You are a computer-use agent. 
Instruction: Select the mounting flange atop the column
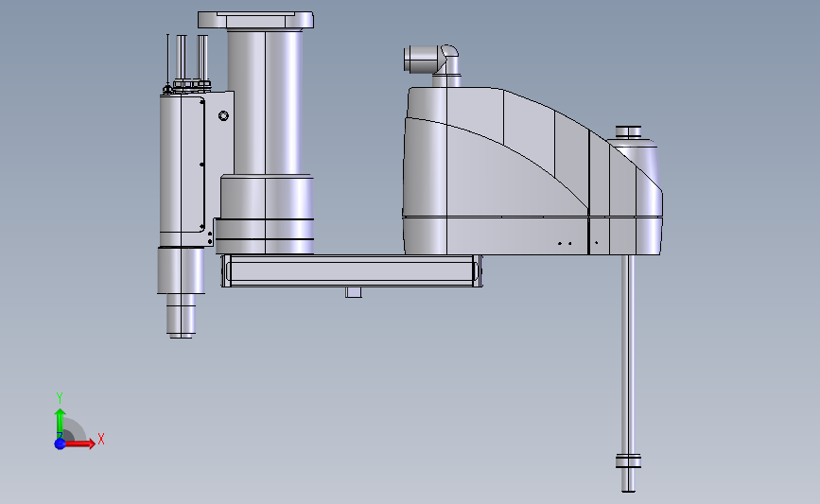click(255, 21)
